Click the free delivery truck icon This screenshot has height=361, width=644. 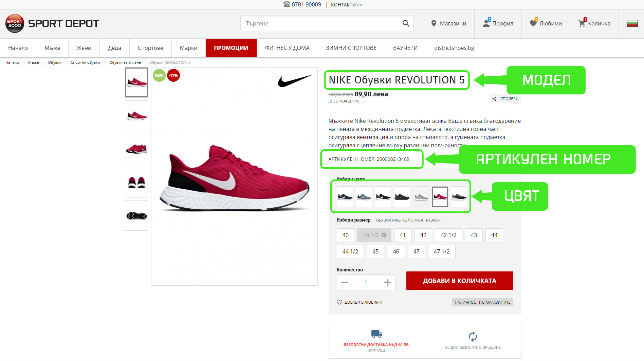[377, 334]
